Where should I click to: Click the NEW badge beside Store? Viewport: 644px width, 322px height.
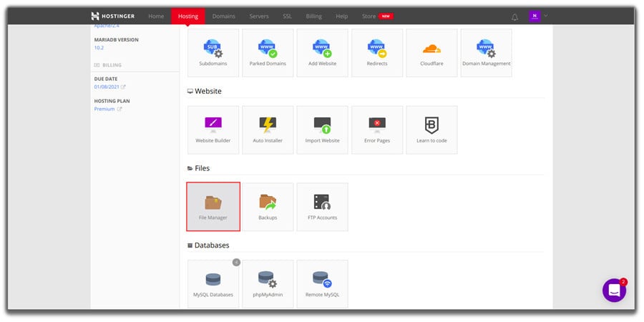[x=386, y=16]
